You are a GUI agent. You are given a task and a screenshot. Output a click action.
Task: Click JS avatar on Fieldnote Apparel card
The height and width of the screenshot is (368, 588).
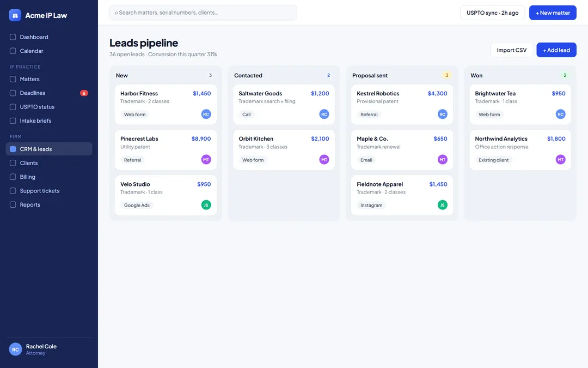pyautogui.click(x=443, y=205)
